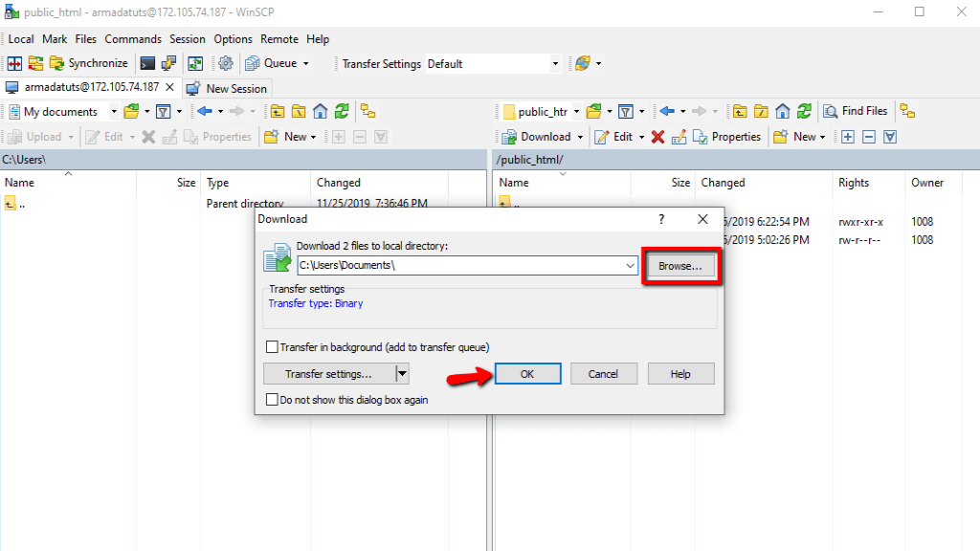This screenshot has height=551, width=980.
Task: Open the Options menu
Action: 234,38
